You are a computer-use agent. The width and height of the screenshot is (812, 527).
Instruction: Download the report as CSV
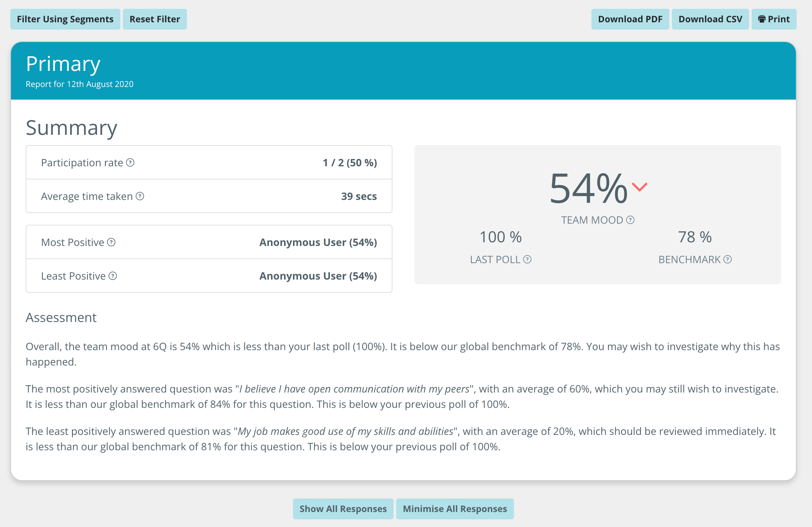(x=710, y=19)
